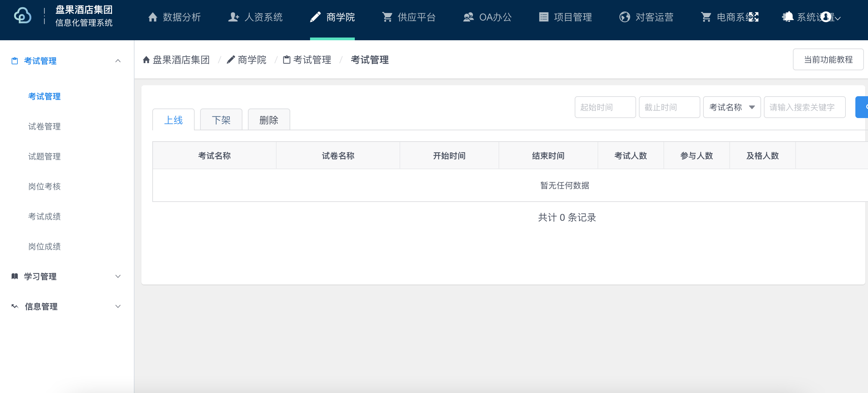Click the 信息化管理系统 subtitle text
868x393 pixels.
(84, 23)
